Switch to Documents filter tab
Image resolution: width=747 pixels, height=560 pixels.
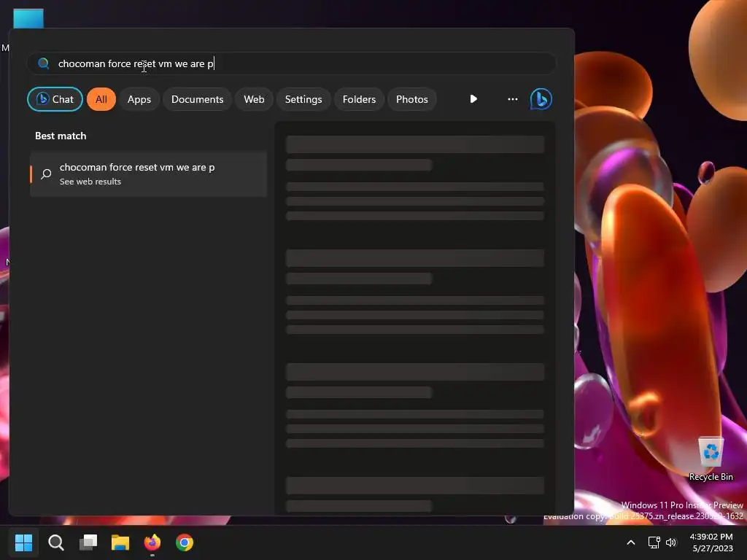[x=197, y=99]
